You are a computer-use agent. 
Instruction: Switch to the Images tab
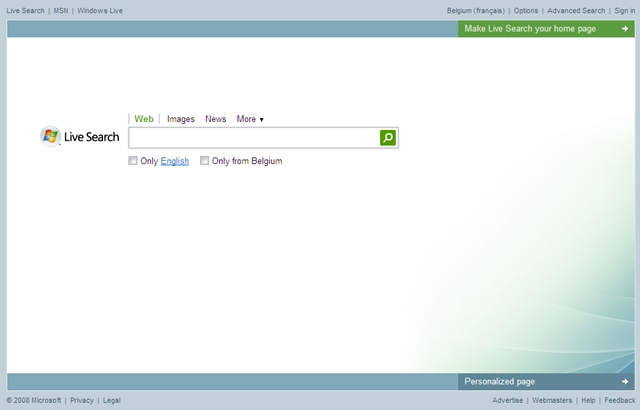click(x=181, y=119)
